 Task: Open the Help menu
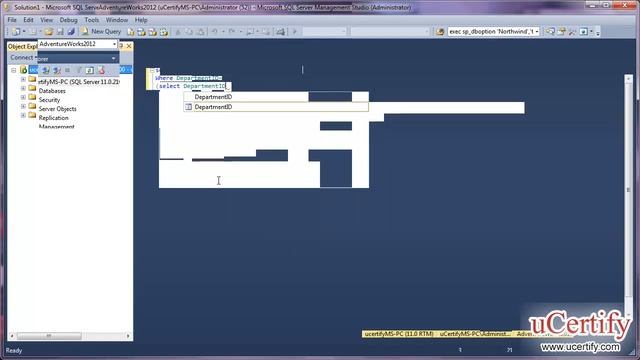[141, 20]
